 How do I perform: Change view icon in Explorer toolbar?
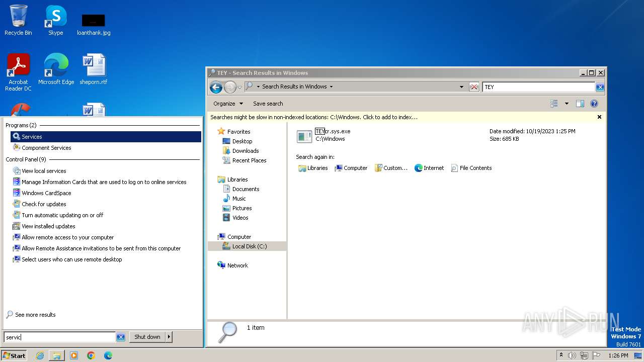tap(554, 104)
